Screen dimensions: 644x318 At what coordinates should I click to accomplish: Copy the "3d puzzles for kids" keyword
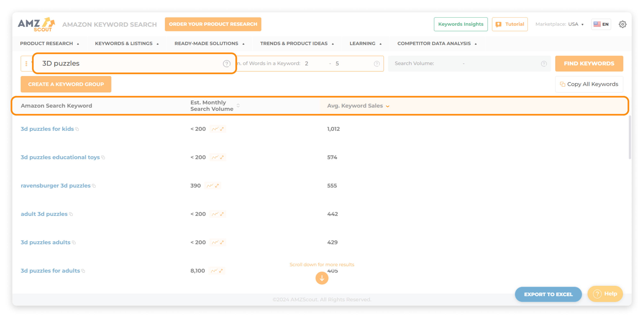pyautogui.click(x=77, y=129)
